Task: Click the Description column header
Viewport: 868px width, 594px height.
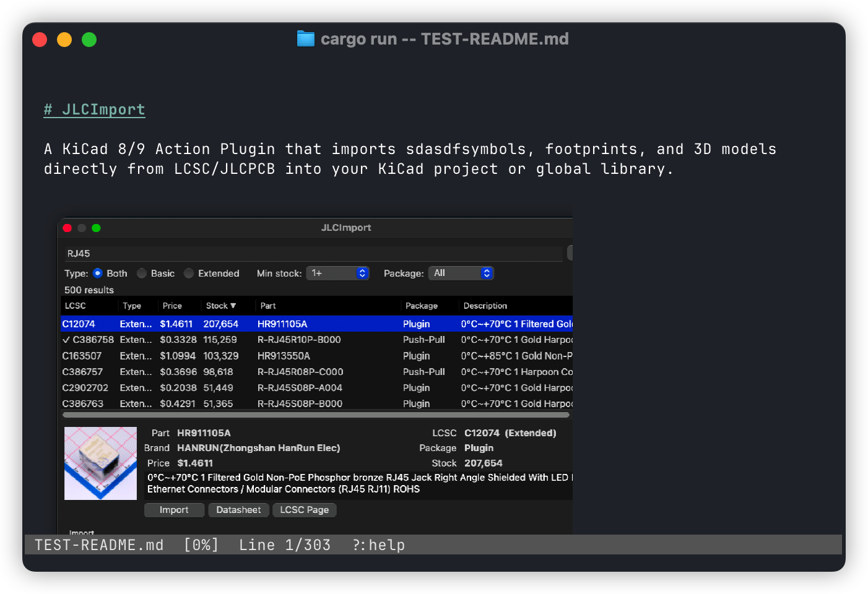Action: pyautogui.click(x=485, y=306)
